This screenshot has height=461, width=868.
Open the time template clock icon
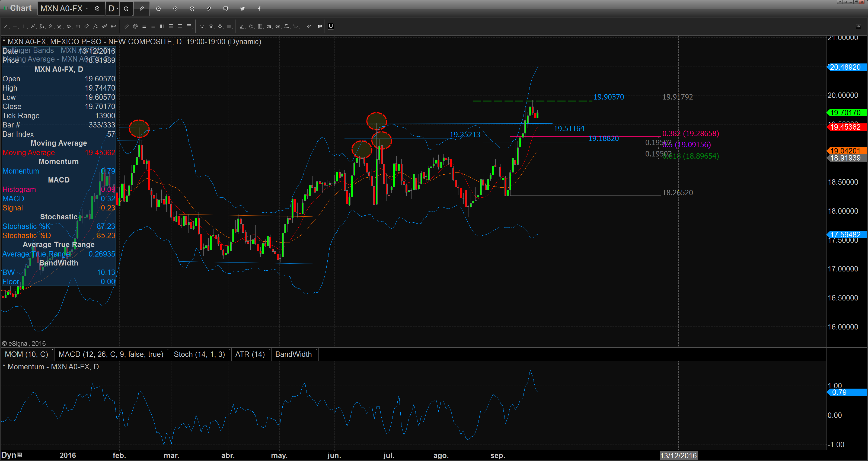126,9
